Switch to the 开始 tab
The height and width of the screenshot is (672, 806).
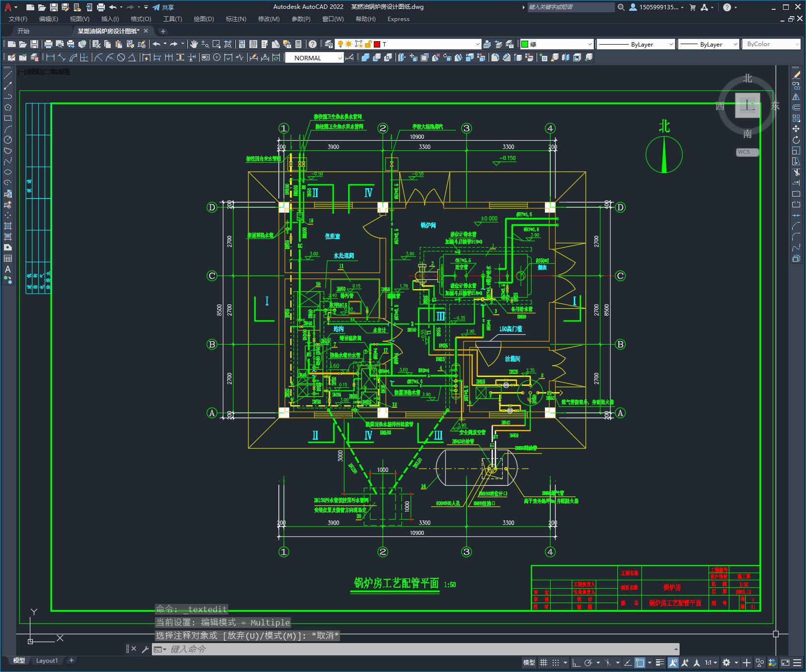tap(24, 31)
